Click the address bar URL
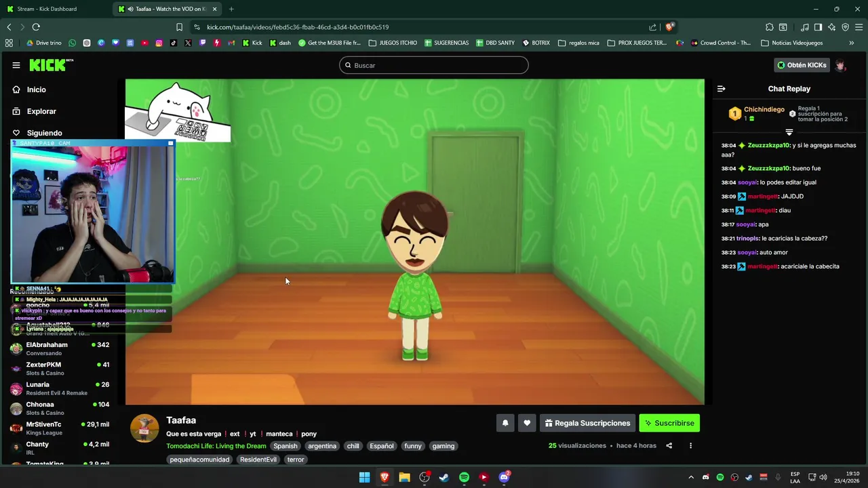Image resolution: width=868 pixels, height=488 pixels. (298, 27)
